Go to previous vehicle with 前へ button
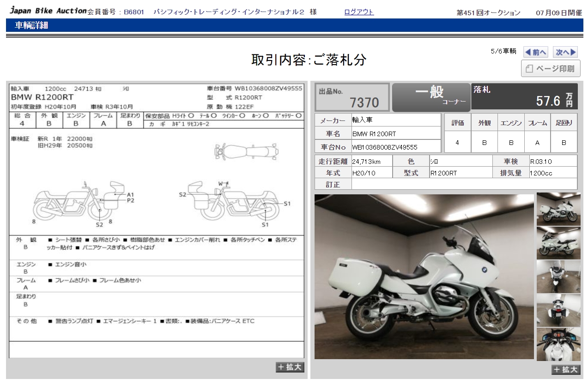The width and height of the screenshot is (588, 385). click(535, 52)
